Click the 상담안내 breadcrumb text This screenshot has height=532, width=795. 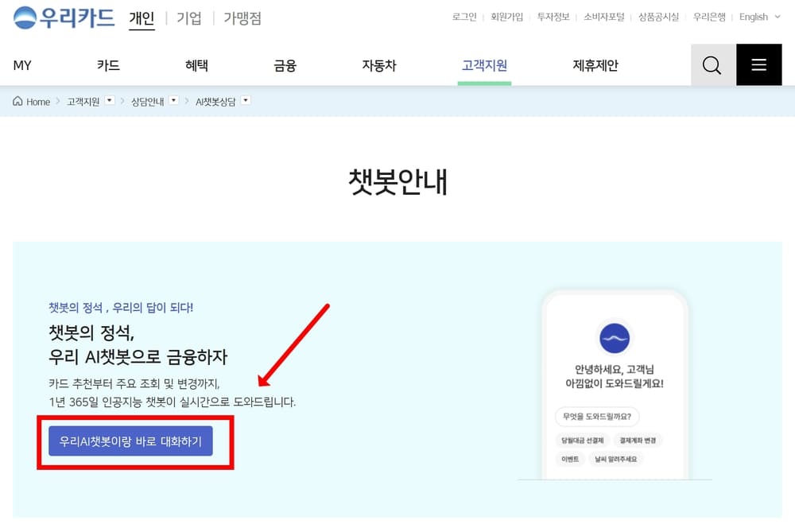point(148,102)
